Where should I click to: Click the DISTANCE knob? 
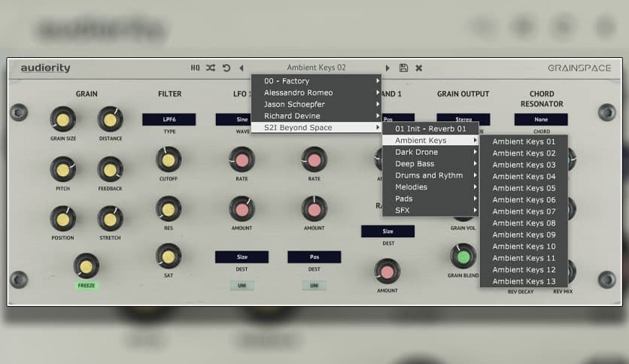(x=111, y=120)
